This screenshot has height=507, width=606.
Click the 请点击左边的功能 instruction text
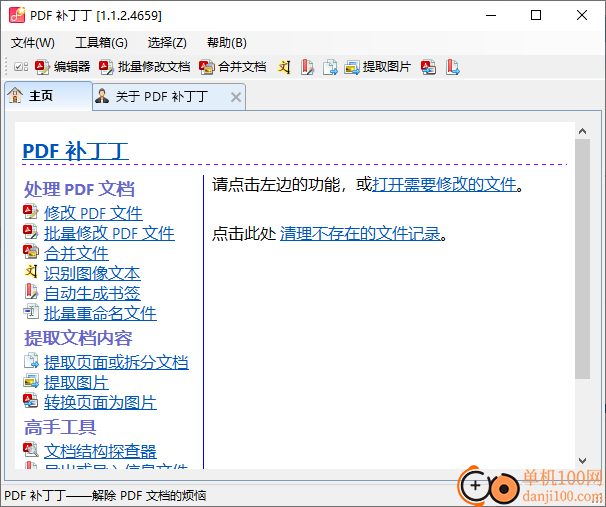(x=276, y=184)
